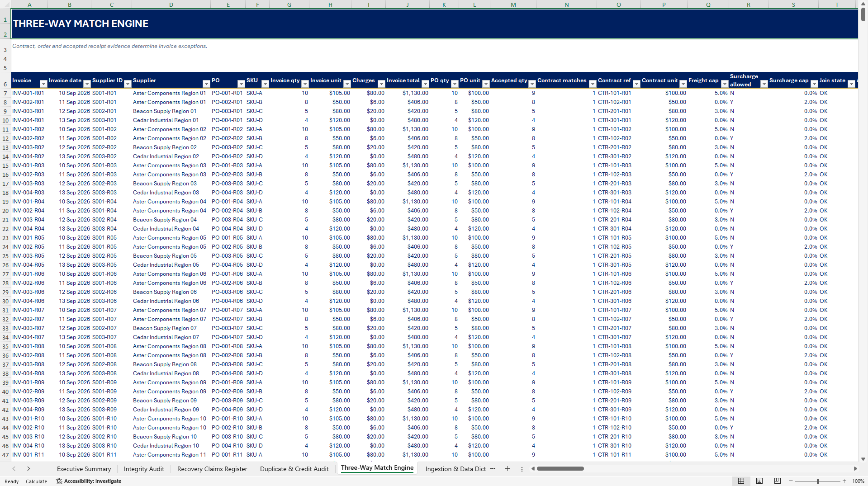The width and height of the screenshot is (868, 486).
Task: Open Duplicate & Credit Audit sheet tab
Action: coord(294,469)
